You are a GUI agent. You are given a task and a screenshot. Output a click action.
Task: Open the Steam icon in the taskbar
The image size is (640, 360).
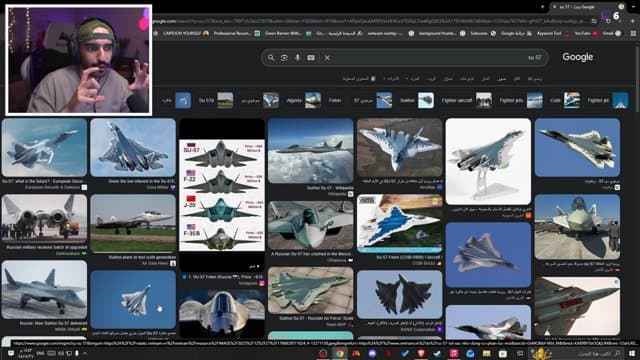[437, 353]
